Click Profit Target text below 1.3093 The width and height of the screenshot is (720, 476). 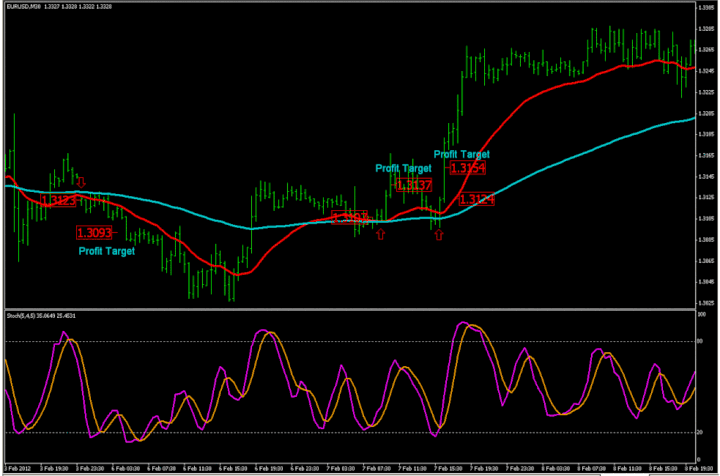coord(107,251)
